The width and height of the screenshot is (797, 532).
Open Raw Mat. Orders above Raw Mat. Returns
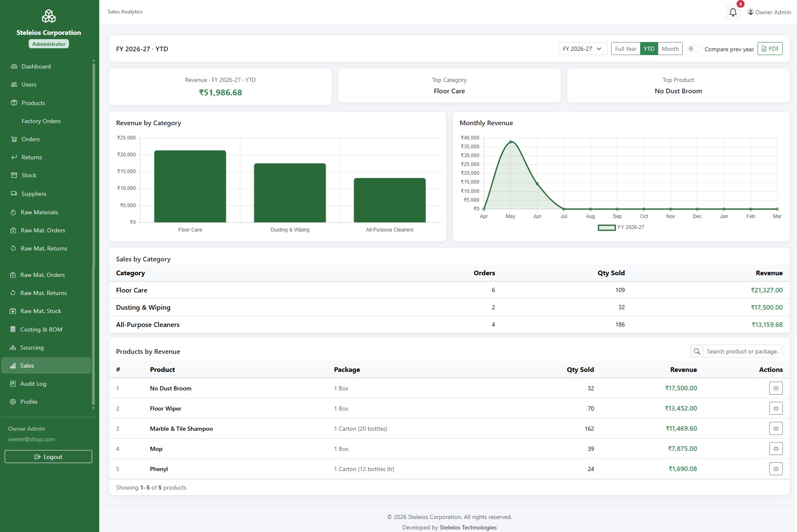43,230
